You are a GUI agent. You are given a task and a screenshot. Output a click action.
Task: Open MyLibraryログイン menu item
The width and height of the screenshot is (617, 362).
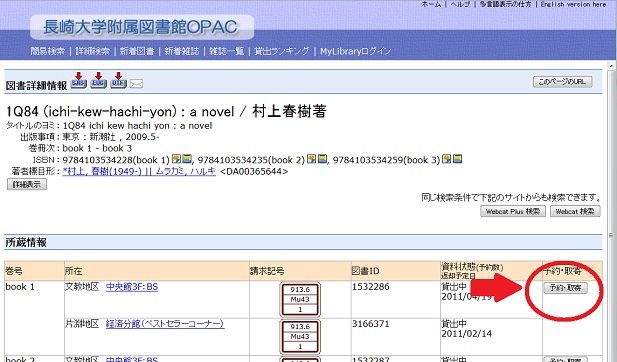click(x=355, y=51)
